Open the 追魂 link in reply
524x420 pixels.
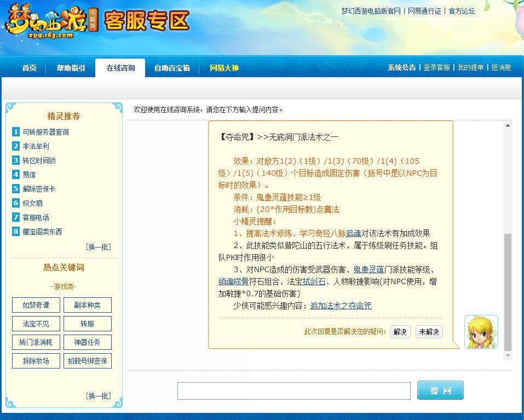pyautogui.click(x=353, y=234)
